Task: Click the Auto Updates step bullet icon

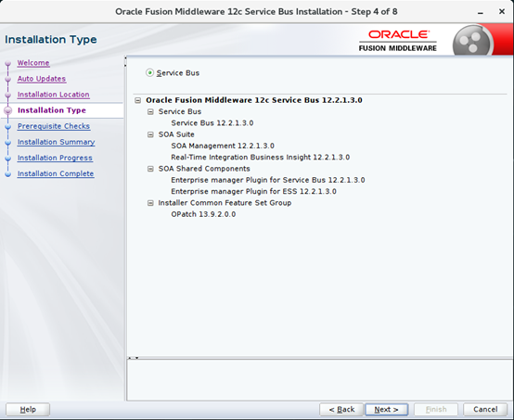Action: tap(8, 80)
